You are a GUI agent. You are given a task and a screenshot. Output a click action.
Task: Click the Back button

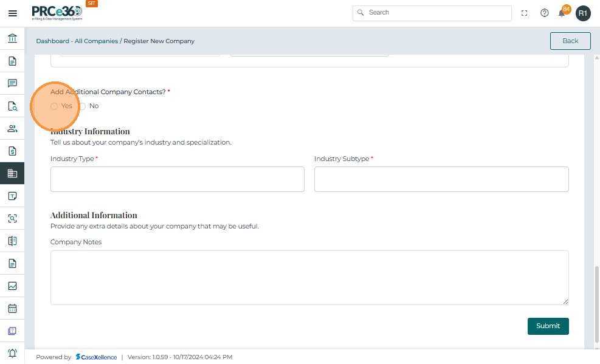tap(570, 41)
